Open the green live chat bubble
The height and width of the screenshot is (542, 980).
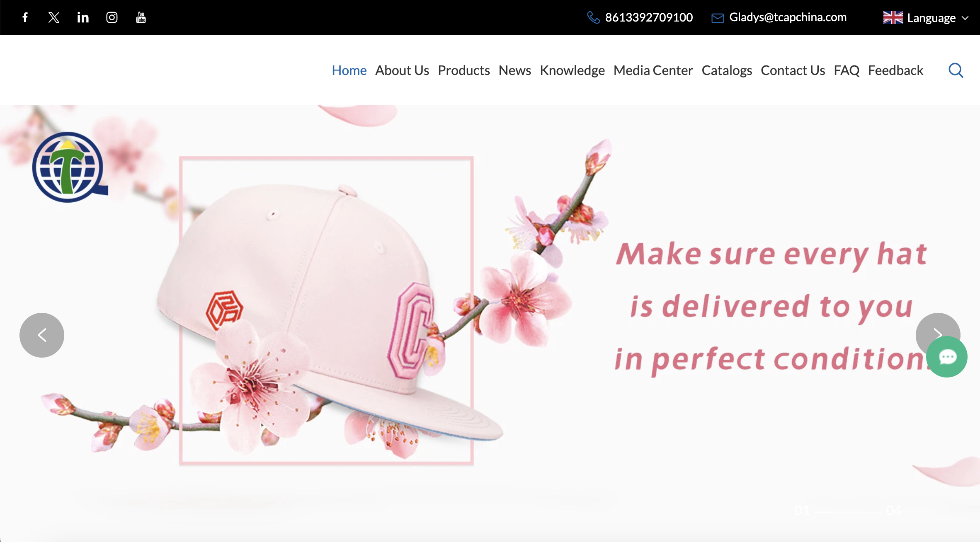947,357
